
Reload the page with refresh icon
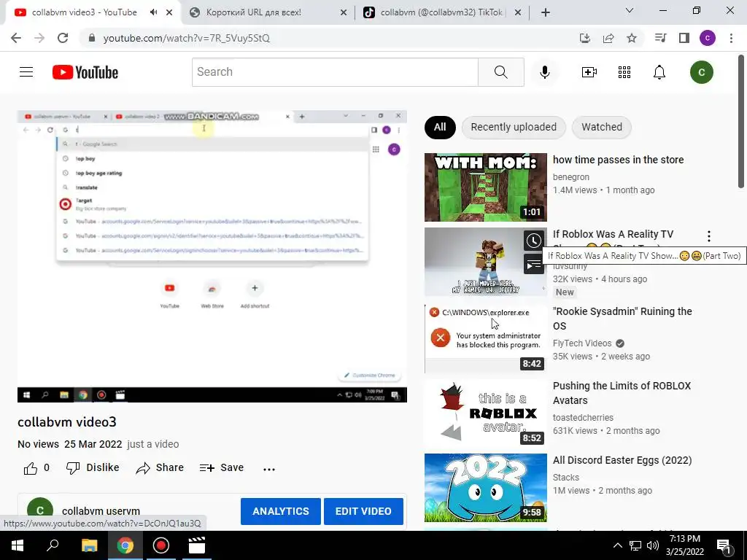(63, 38)
